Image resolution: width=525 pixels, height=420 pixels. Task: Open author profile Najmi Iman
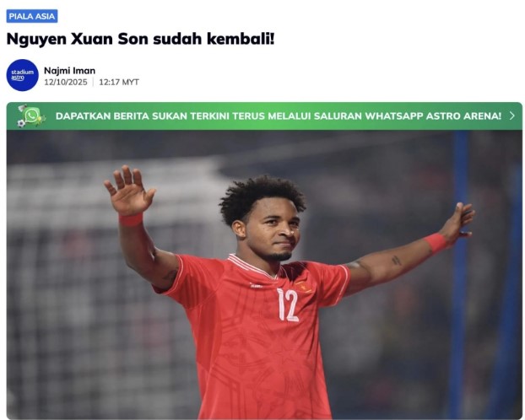(x=70, y=71)
